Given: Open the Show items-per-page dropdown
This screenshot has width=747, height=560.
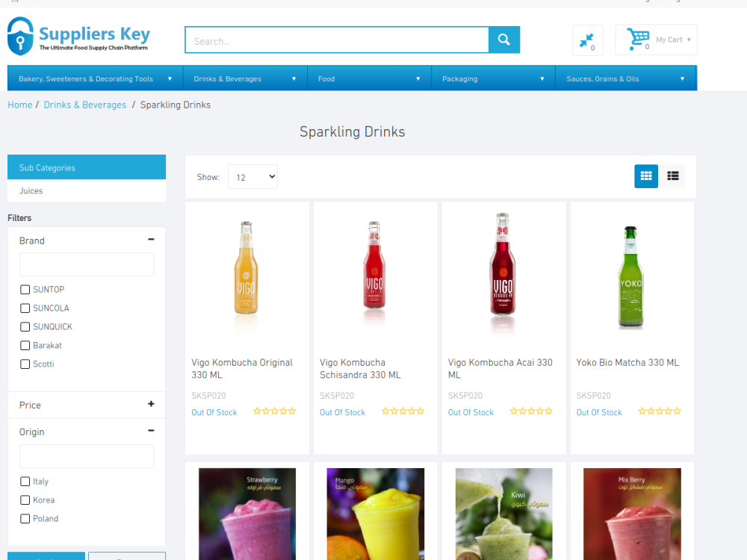Looking at the screenshot, I should 252,177.
